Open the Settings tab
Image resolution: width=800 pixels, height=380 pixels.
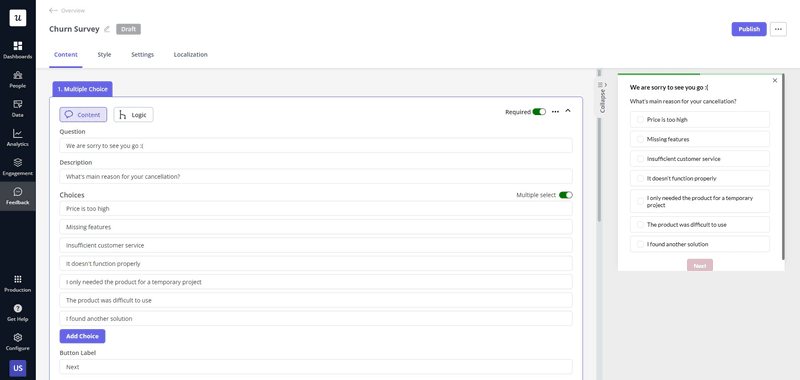(142, 55)
